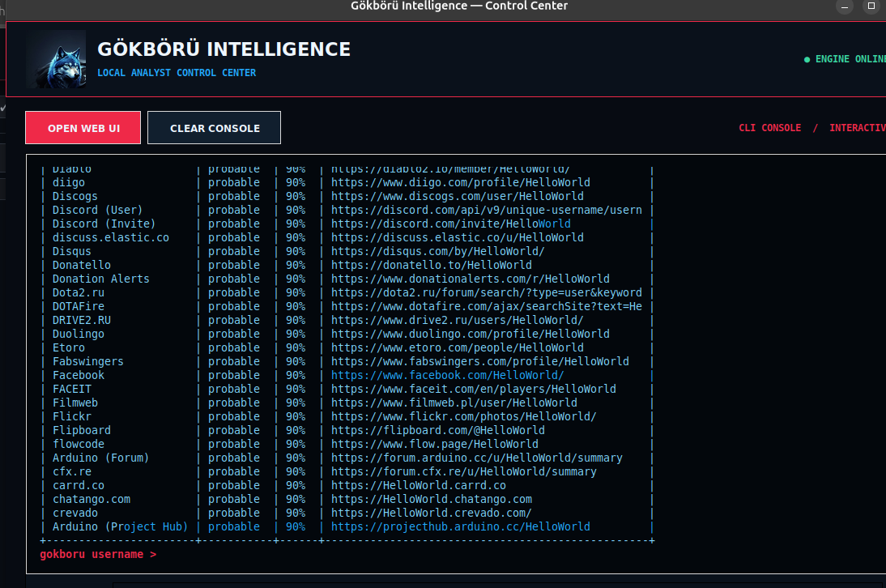The width and height of the screenshot is (886, 588).
Task: Click the ENGINE ONLINE status indicator
Action: [x=845, y=59]
